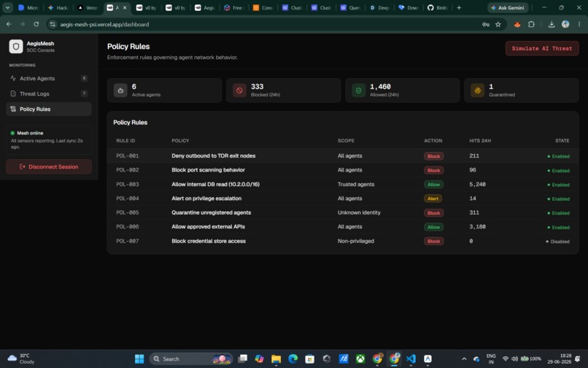Open Threat Logs in sidebar
The image size is (588, 368).
click(49, 93)
